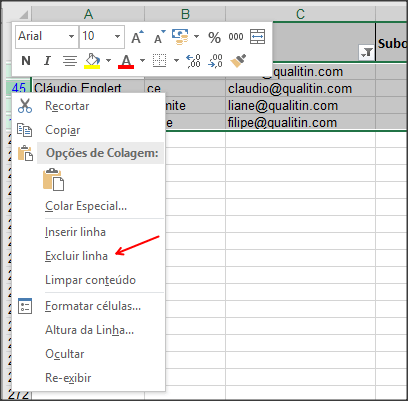
Task: Choose Excluir linha from context menu
Action: 77,256
